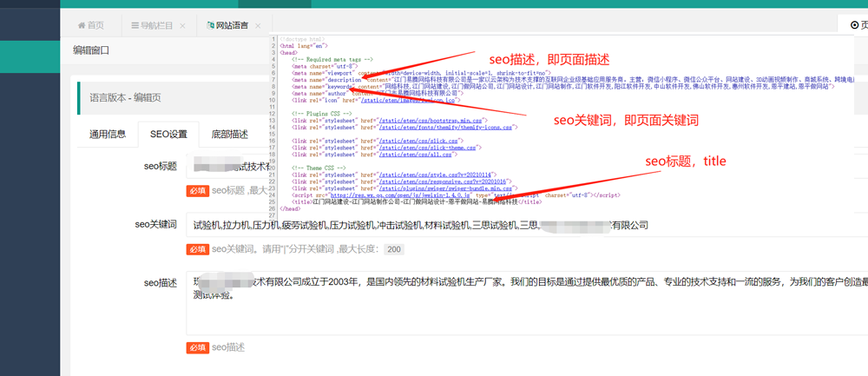Viewport: 868px width, 376px height.
Task: Click the home icon in 首页 tab
Action: [82, 25]
